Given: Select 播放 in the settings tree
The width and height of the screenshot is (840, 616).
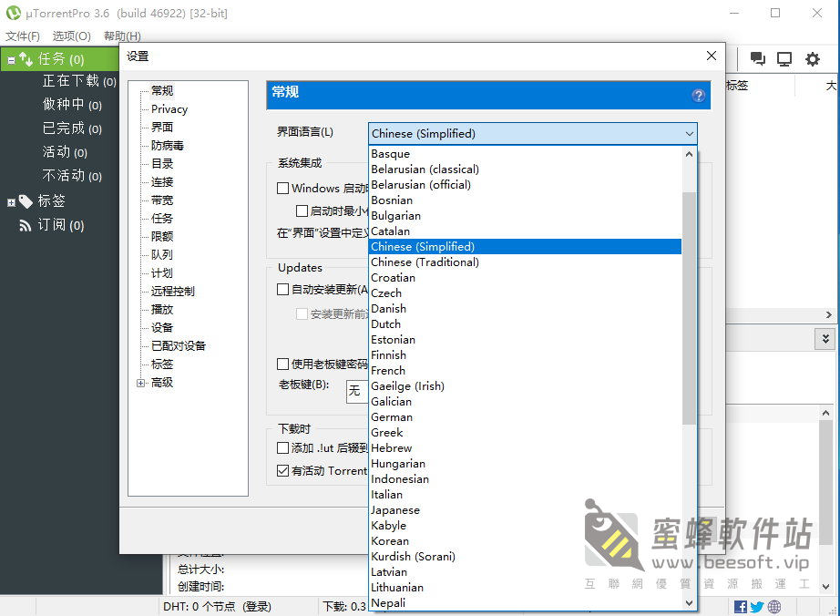Looking at the screenshot, I should click(162, 309).
